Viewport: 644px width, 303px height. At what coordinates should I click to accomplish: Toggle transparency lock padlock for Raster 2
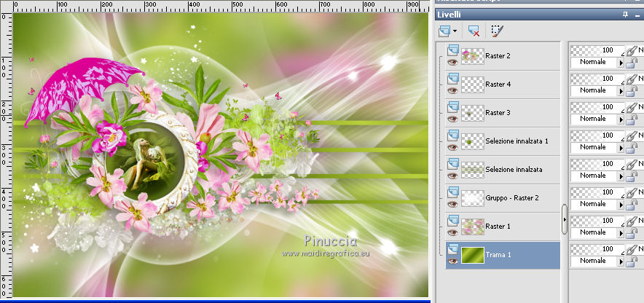[632, 63]
